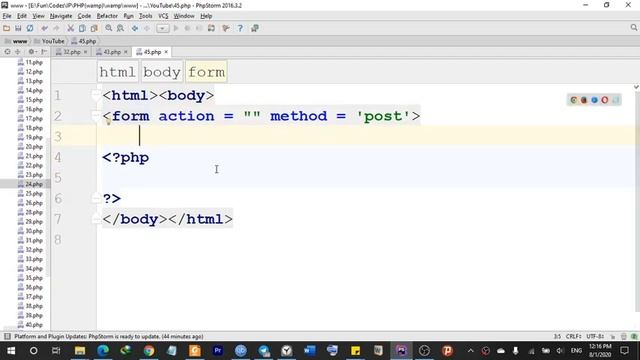Viewport: 640px width, 360px height.
Task: Show hidden system tray icons
Action: (470, 351)
